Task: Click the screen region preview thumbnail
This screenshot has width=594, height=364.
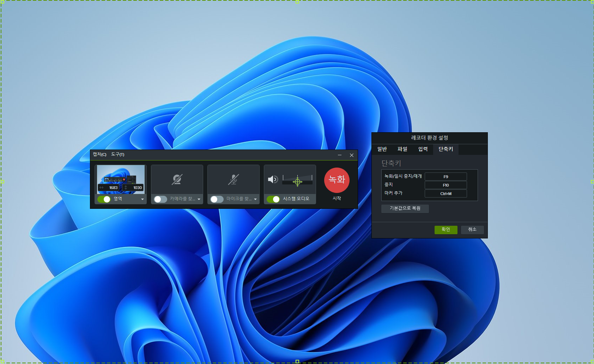Action: tap(121, 180)
